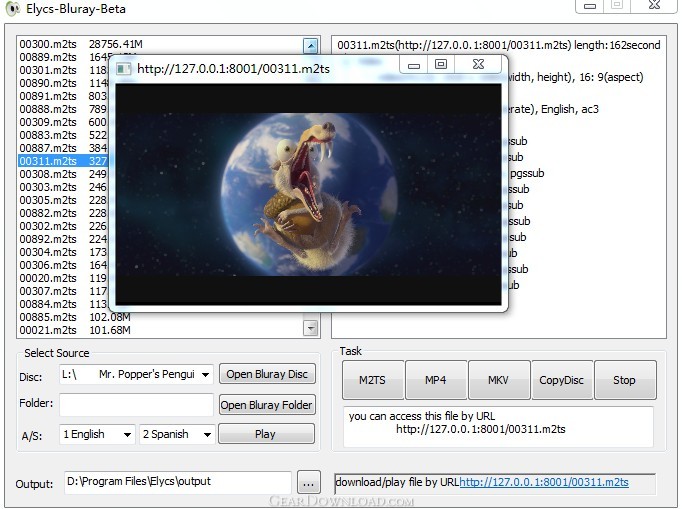Select 00306.m2ts in the file list
The image size is (682, 509).
(x=63, y=266)
